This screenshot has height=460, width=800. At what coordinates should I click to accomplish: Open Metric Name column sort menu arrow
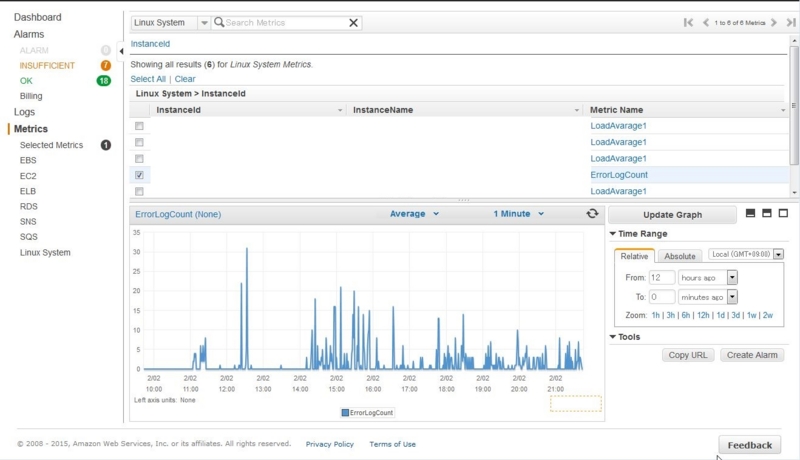tap(783, 110)
